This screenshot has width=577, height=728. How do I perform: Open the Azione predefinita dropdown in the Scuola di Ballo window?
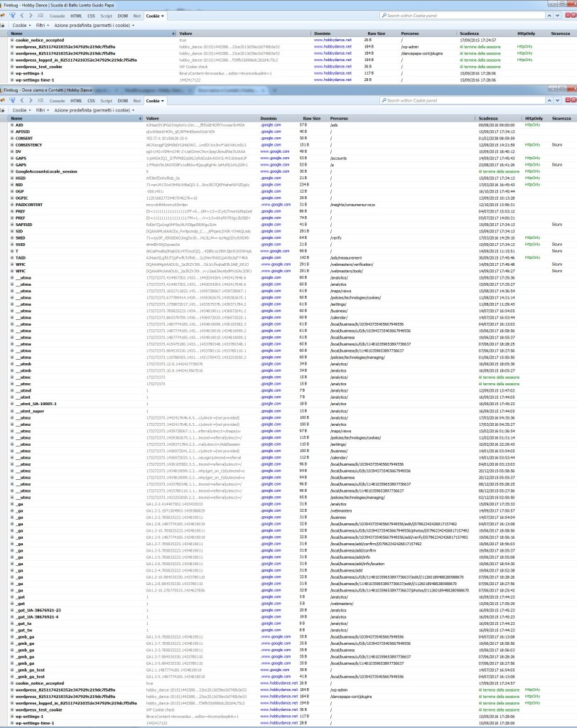(x=95, y=26)
